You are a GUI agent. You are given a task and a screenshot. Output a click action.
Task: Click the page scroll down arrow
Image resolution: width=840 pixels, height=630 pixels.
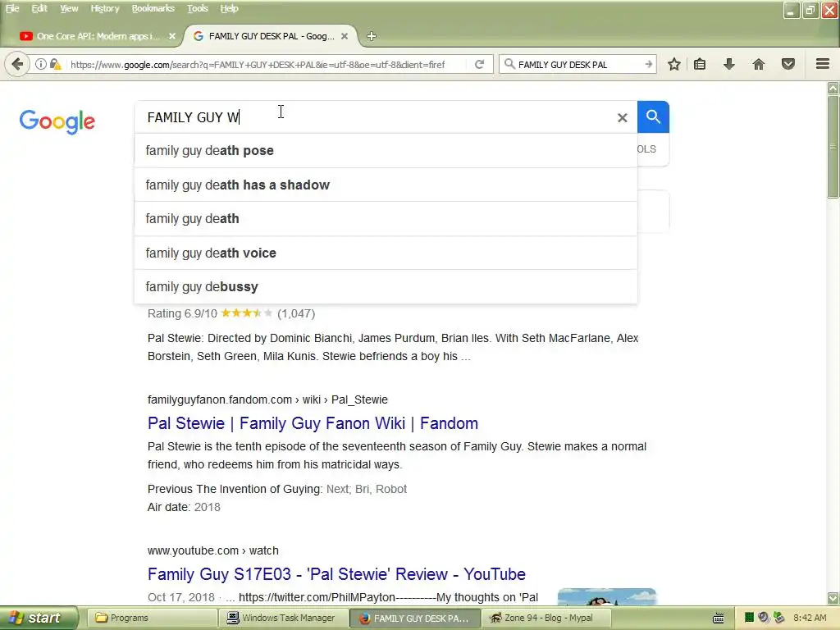(833, 598)
